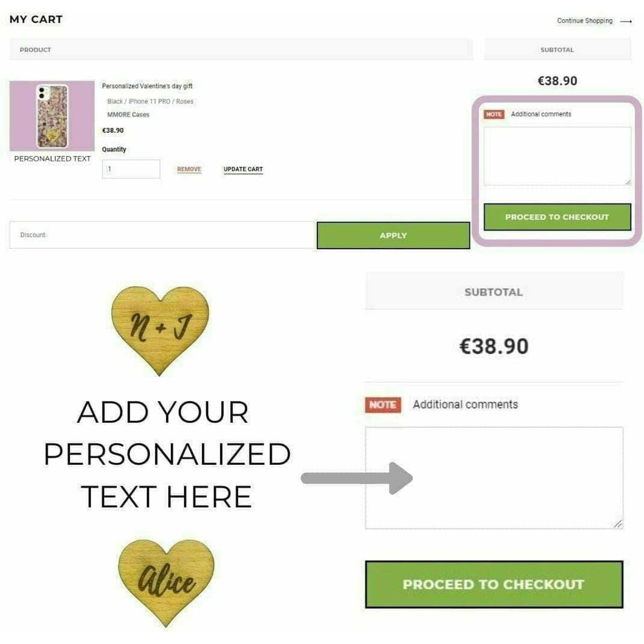Click the large Additional comments text box
This screenshot has height=644, width=644.
click(x=494, y=478)
